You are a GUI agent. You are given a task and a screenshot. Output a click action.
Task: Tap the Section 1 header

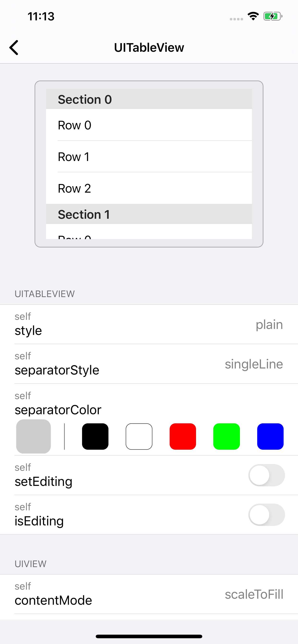[x=149, y=214]
